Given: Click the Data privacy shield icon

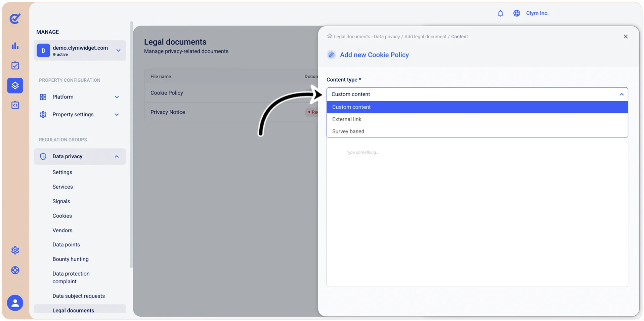Looking at the screenshot, I should 43,156.
